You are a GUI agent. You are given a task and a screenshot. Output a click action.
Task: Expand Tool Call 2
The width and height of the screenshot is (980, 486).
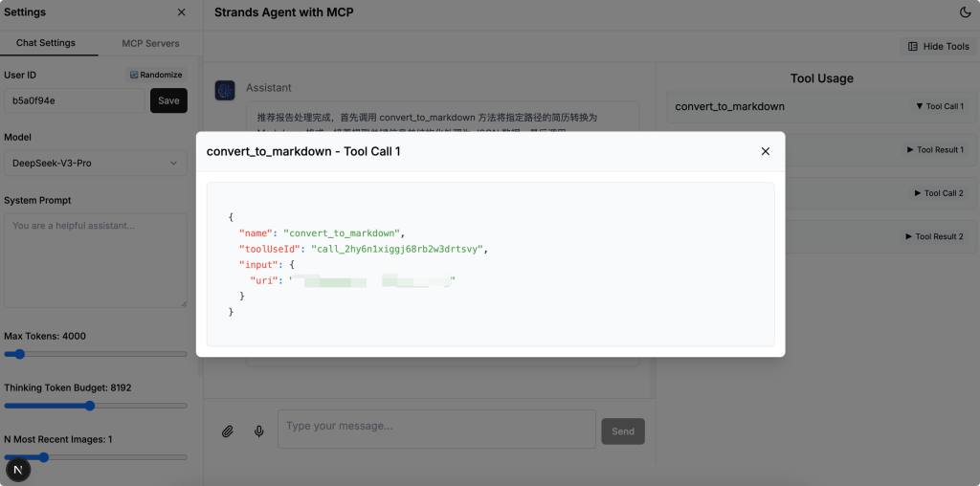click(939, 193)
